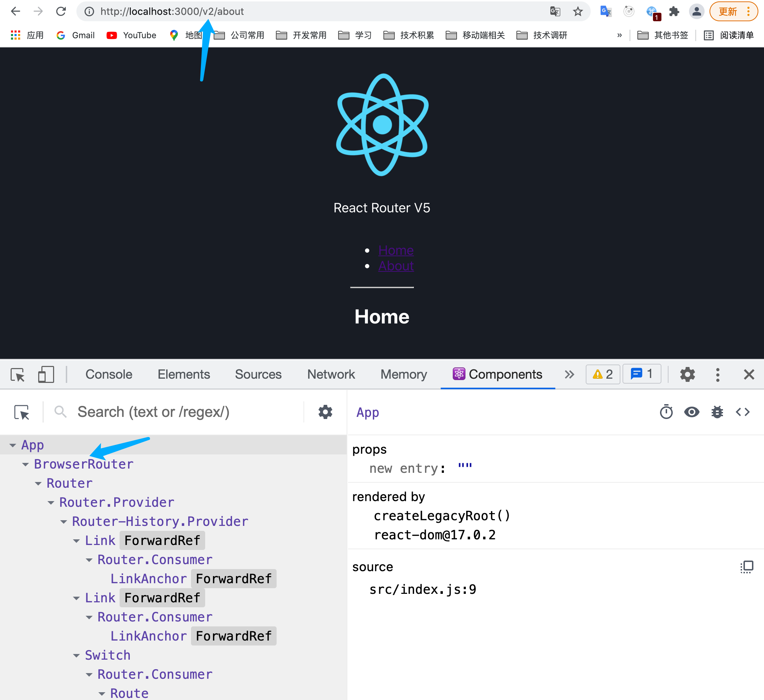The height and width of the screenshot is (700, 764).
Task: Bookmark this page with the star icon
Action: [578, 12]
